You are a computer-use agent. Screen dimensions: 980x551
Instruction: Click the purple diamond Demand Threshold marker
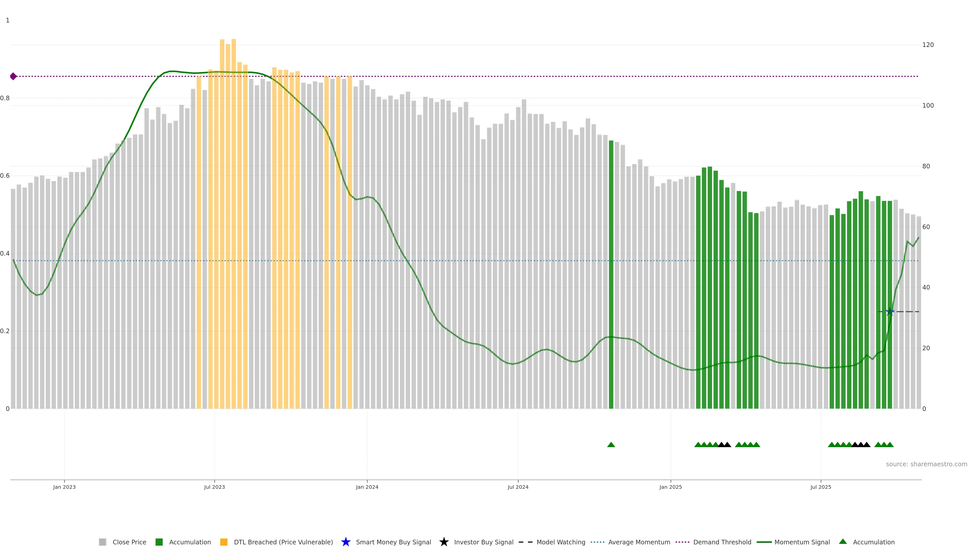tap(13, 77)
